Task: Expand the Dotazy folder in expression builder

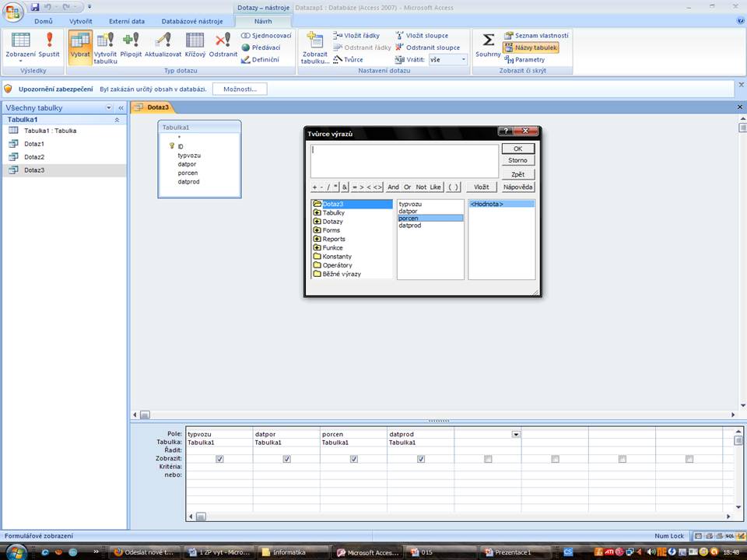Action: coord(317,222)
